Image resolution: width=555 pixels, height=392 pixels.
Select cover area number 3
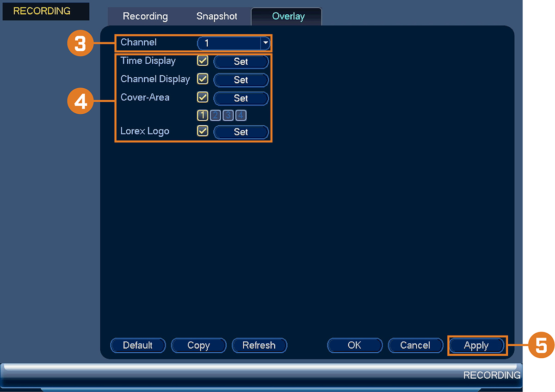(228, 116)
